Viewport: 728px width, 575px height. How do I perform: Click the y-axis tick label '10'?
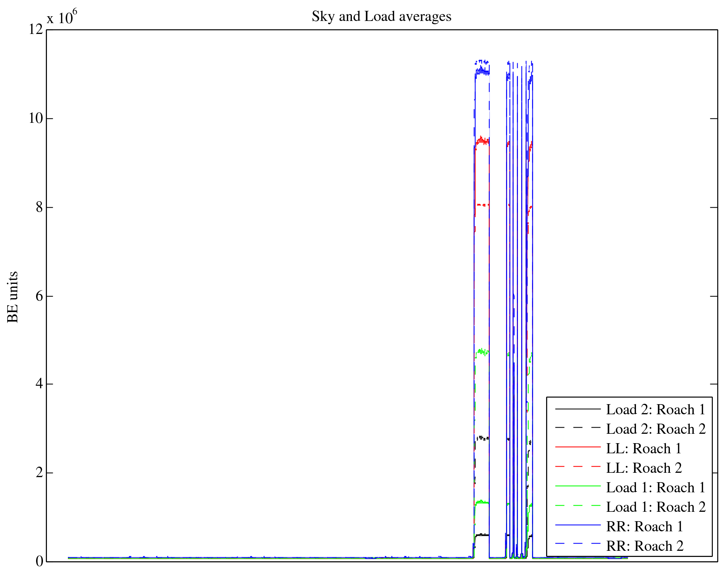point(36,118)
